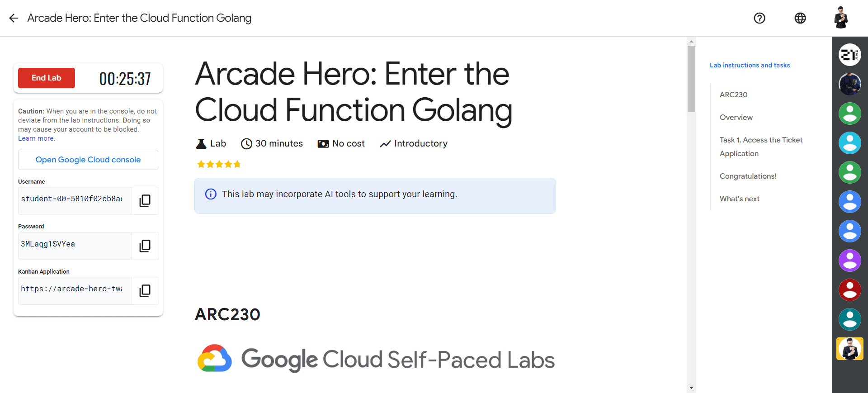Click the dark red user avatar icon
The height and width of the screenshot is (393, 868).
[x=850, y=290]
